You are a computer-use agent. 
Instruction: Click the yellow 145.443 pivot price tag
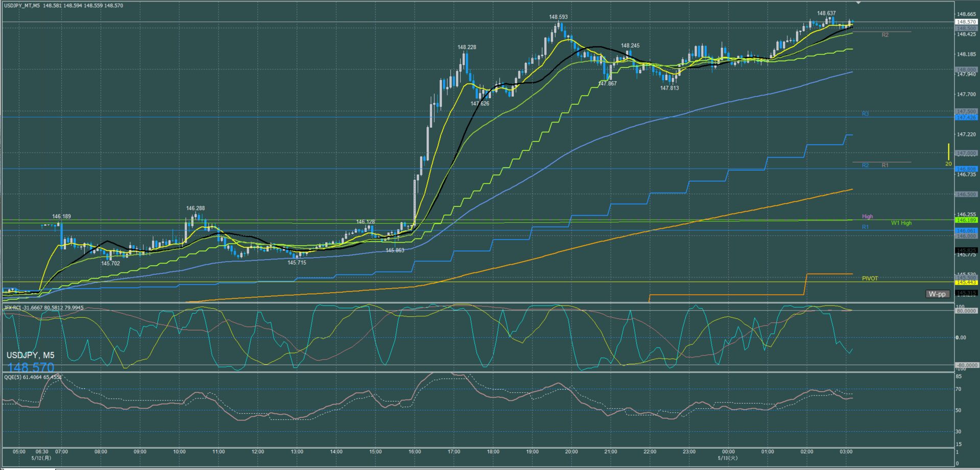click(x=966, y=282)
